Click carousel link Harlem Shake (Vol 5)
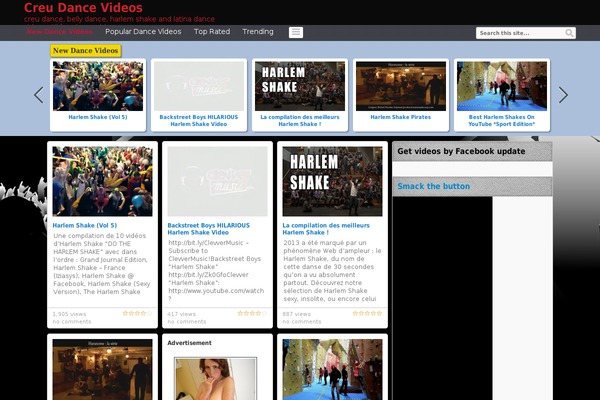The height and width of the screenshot is (400, 600). [98, 117]
